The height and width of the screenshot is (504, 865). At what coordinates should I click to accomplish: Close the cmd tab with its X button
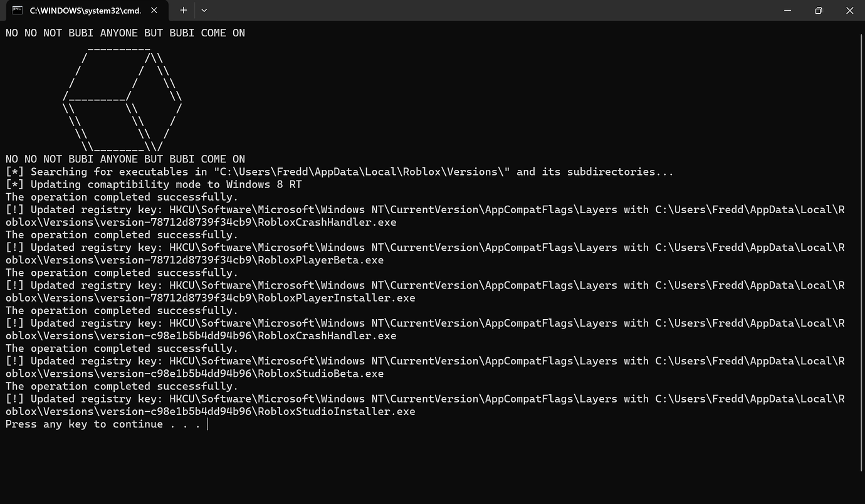click(154, 10)
